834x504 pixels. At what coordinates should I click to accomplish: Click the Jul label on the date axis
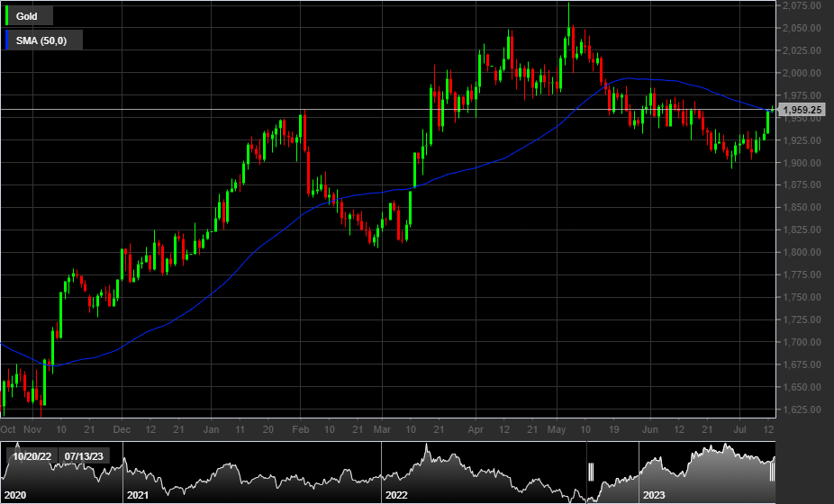[740, 428]
